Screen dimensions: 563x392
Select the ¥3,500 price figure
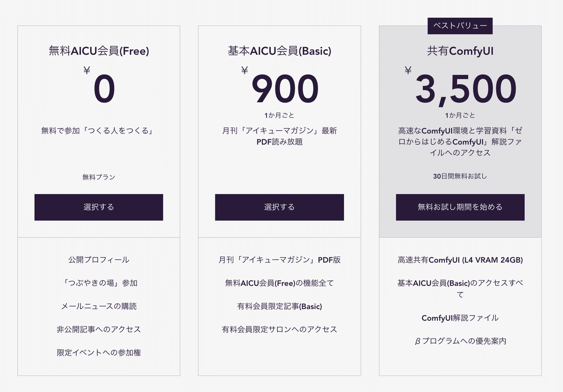pos(461,87)
